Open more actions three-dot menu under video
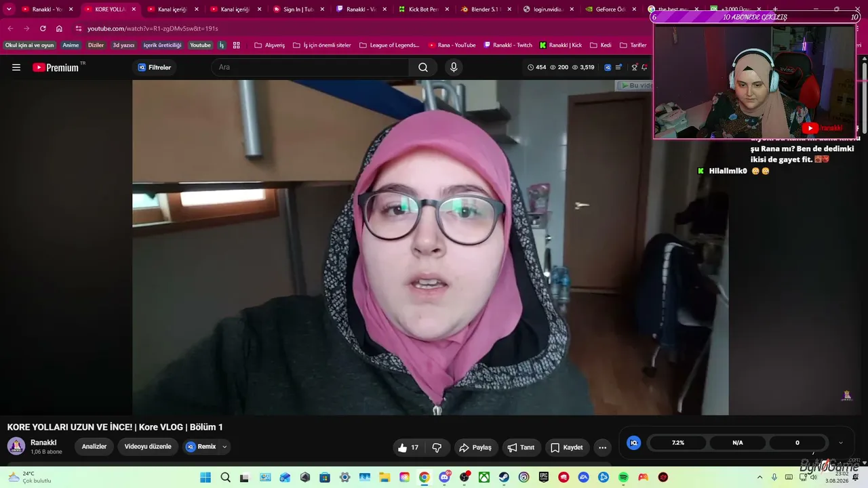 (x=602, y=447)
